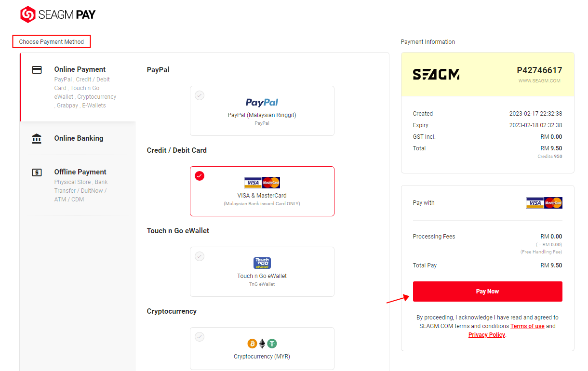Image resolution: width=588 pixels, height=371 pixels.
Task: Switch to the Offline Payment tab
Action: [78, 185]
